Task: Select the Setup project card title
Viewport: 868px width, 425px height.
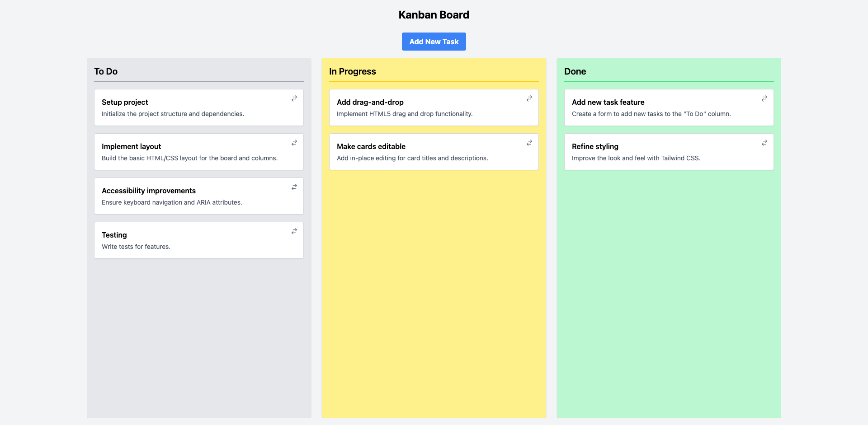Action: point(125,102)
